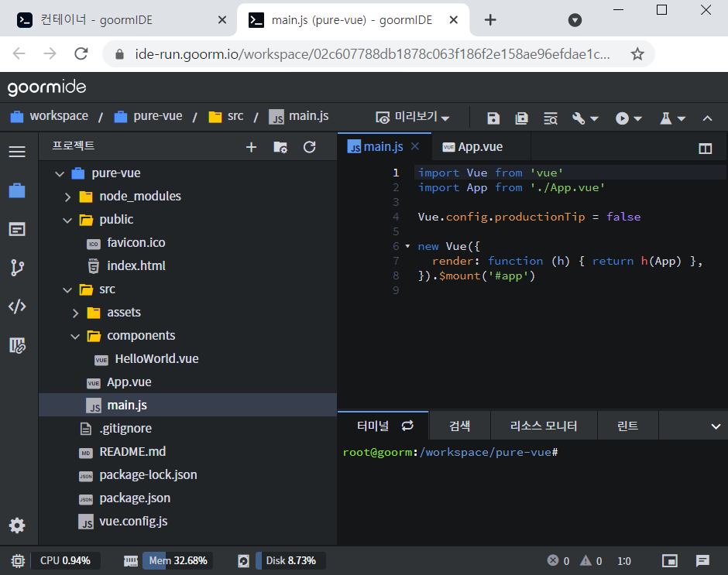The width and height of the screenshot is (728, 575).
Task: Open the code brackets sidebar icon
Action: (17, 306)
